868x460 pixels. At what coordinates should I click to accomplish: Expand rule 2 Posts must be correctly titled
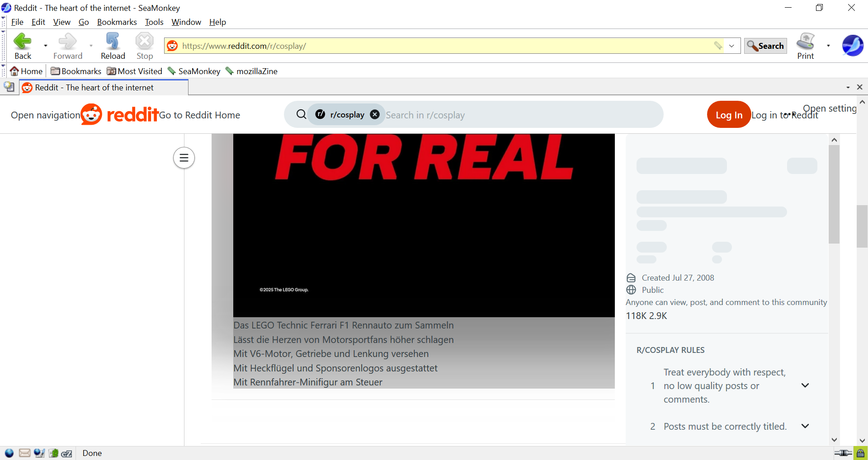tap(805, 426)
